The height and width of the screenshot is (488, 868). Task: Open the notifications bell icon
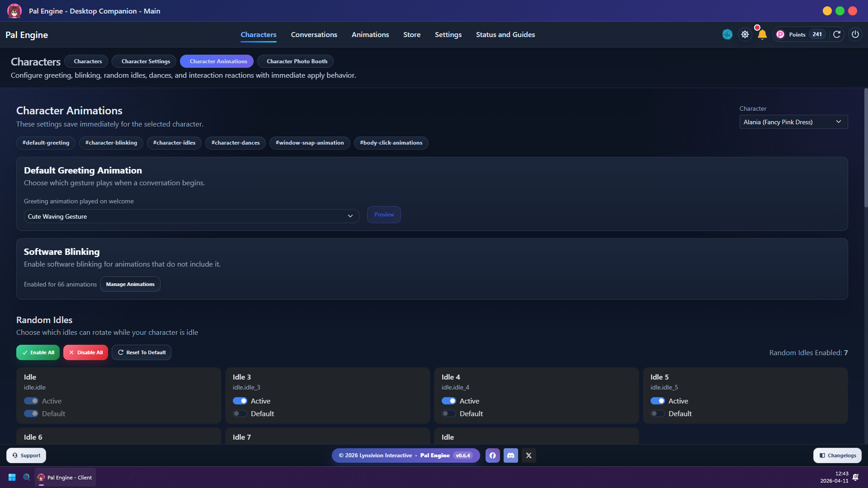coord(762,34)
